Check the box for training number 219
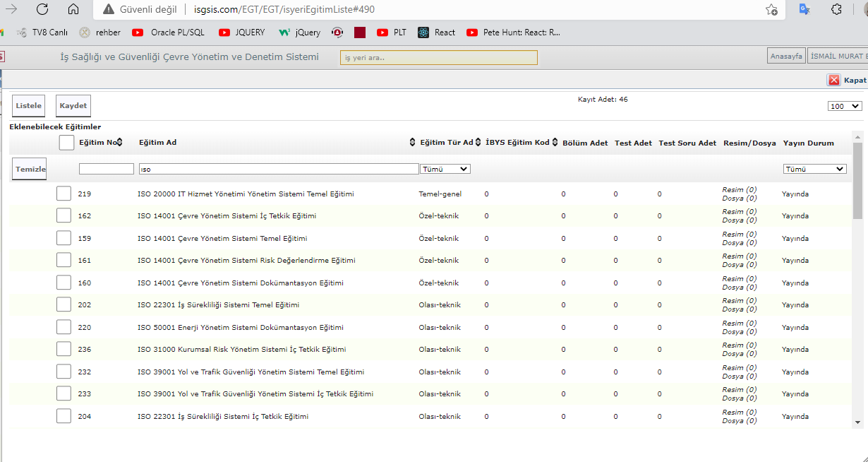The height and width of the screenshot is (462, 868). point(64,194)
